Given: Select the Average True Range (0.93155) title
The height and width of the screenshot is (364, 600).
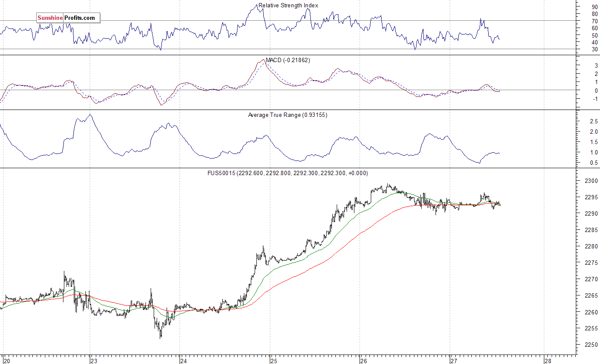Looking at the screenshot, I should coord(287,115).
